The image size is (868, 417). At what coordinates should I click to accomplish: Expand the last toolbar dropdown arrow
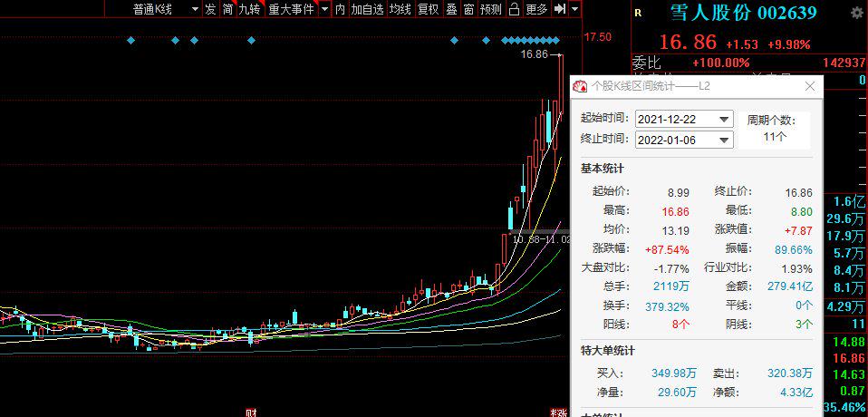[575, 9]
